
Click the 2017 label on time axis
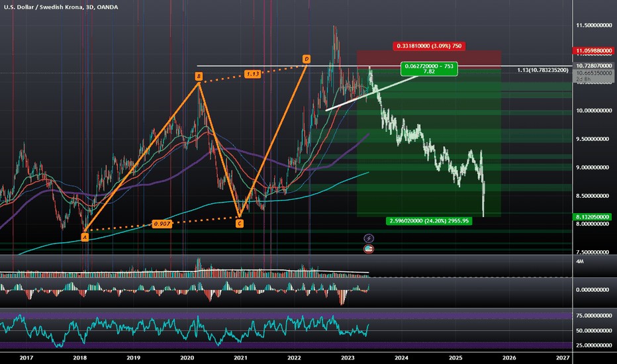click(26, 357)
